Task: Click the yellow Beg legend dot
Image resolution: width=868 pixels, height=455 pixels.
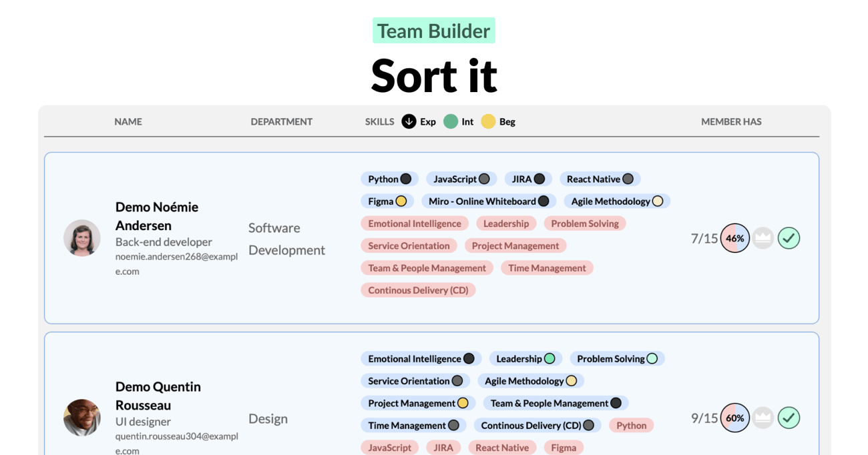Action: coord(488,121)
